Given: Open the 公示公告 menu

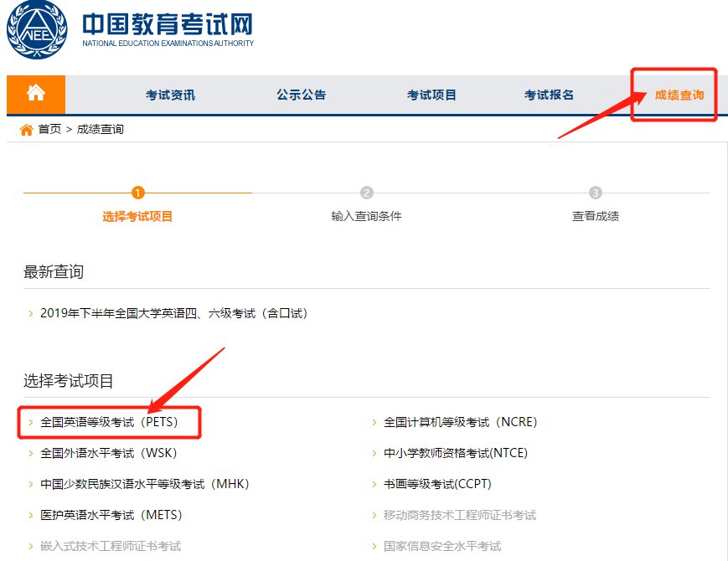Looking at the screenshot, I should click(302, 95).
